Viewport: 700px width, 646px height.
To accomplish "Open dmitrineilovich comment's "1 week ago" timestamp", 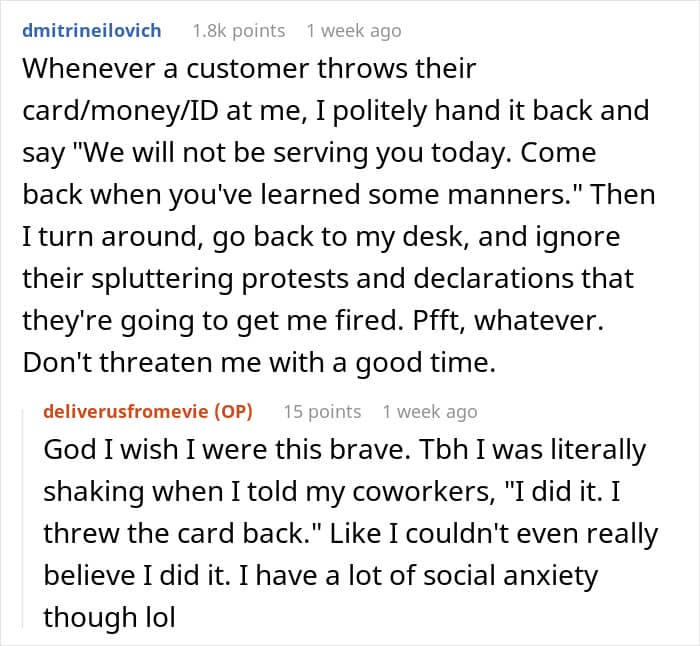I will (354, 31).
